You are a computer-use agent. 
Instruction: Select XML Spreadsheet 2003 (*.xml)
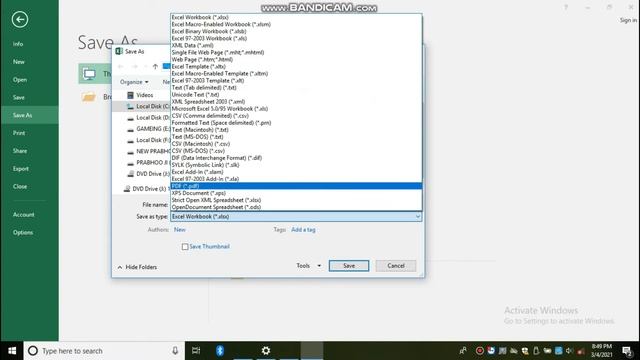pyautogui.click(x=296, y=102)
